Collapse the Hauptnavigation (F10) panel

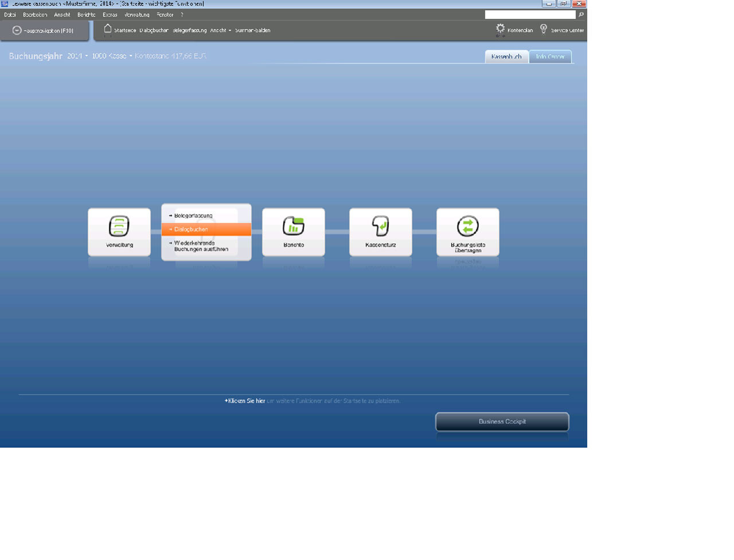coord(17,30)
